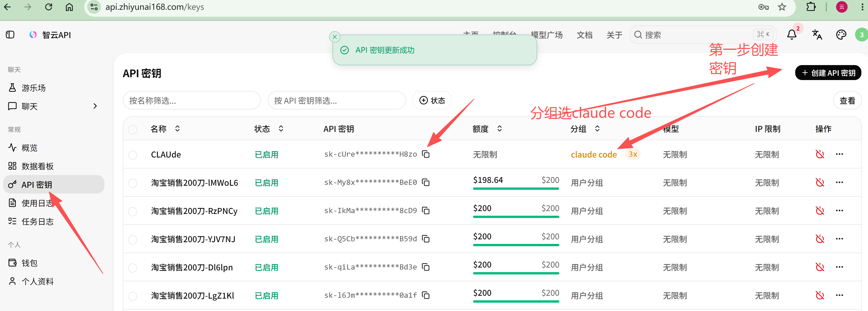868x311 pixels.
Task: Open saved passwords key icon
Action: coord(764,7)
